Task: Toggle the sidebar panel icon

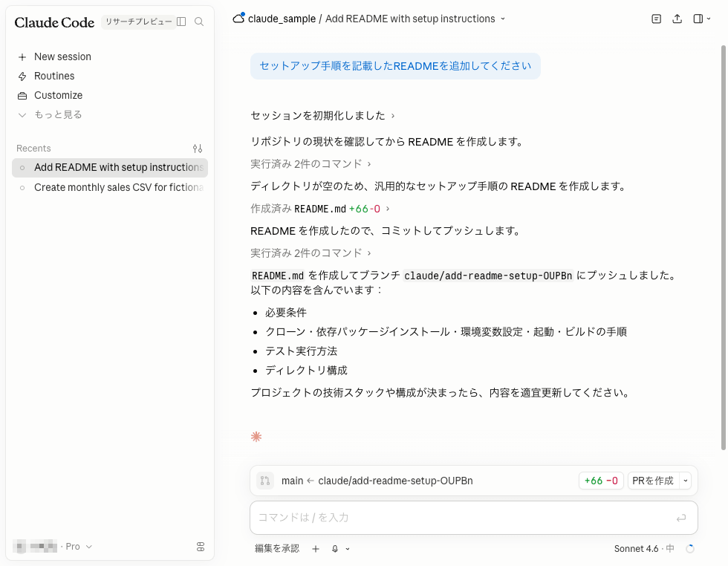Action: (x=181, y=22)
